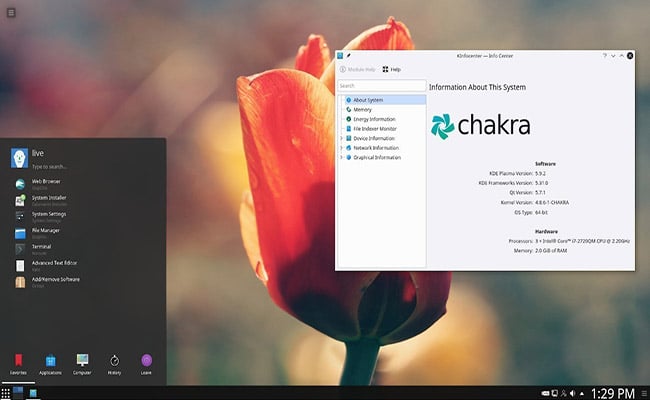Expand the Graphical Information tree node

click(x=342, y=157)
